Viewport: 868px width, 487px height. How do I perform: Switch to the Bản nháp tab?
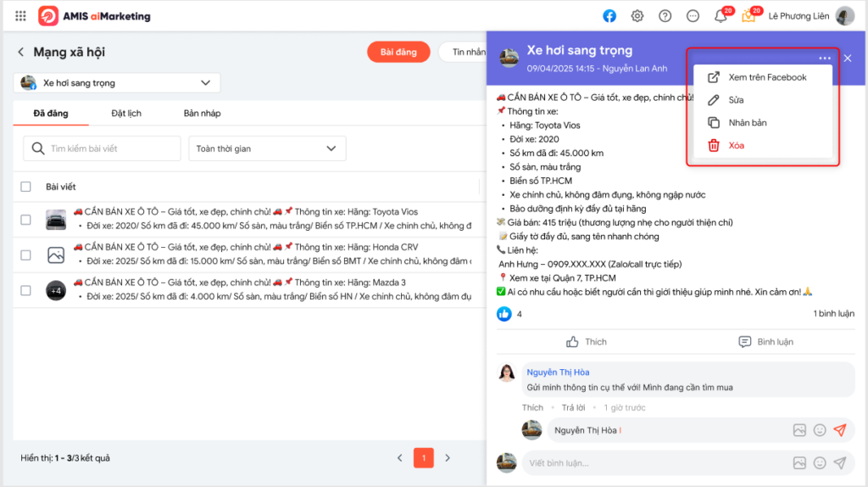tap(202, 114)
